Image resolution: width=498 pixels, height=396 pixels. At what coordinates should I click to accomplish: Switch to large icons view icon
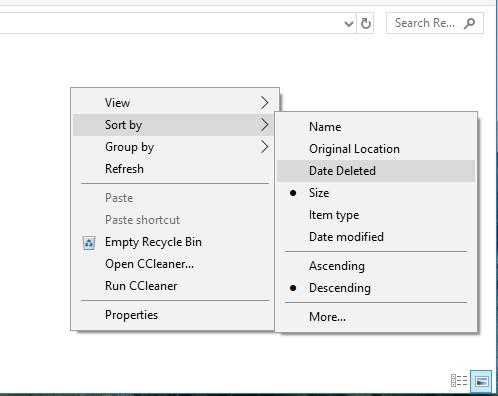481,381
